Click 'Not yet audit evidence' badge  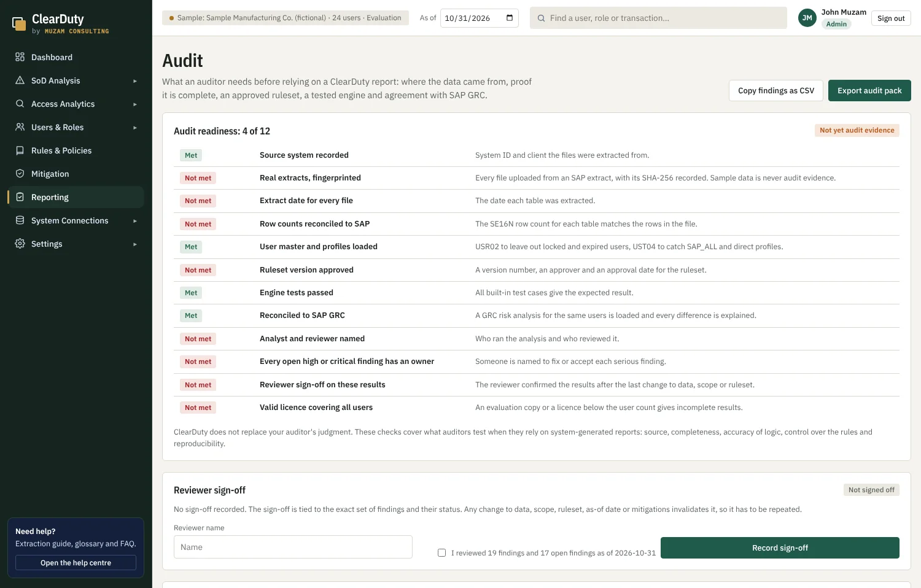coord(857,130)
